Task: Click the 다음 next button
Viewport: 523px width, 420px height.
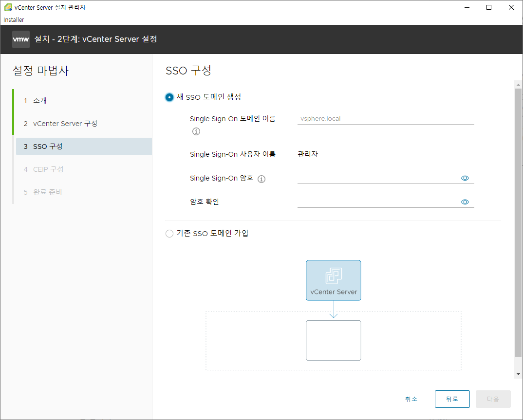Action: [493, 399]
